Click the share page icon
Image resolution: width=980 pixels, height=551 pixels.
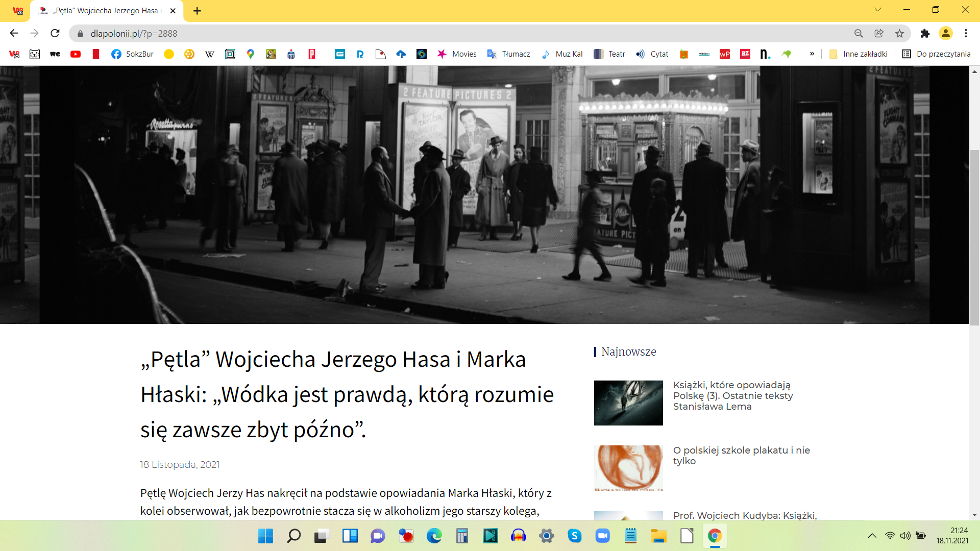879,33
